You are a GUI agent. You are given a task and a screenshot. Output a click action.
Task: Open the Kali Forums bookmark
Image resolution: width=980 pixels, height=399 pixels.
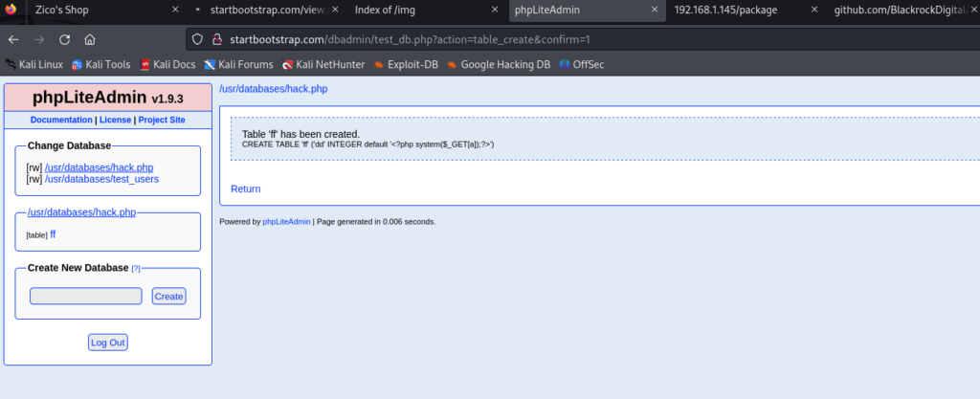click(x=238, y=64)
